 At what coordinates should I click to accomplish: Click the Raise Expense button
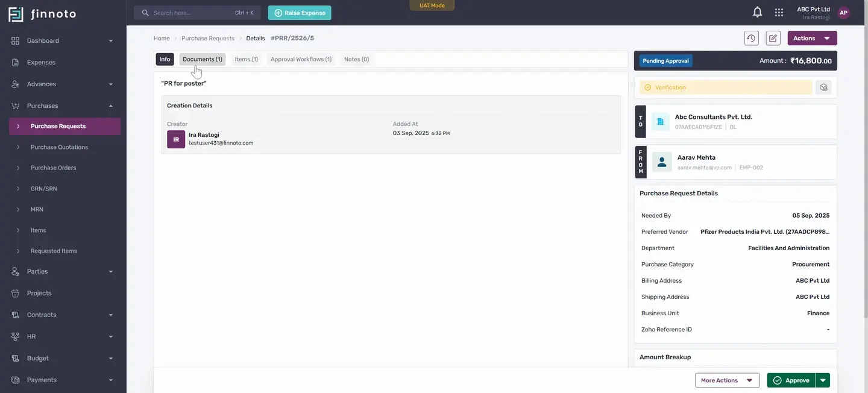pos(300,13)
